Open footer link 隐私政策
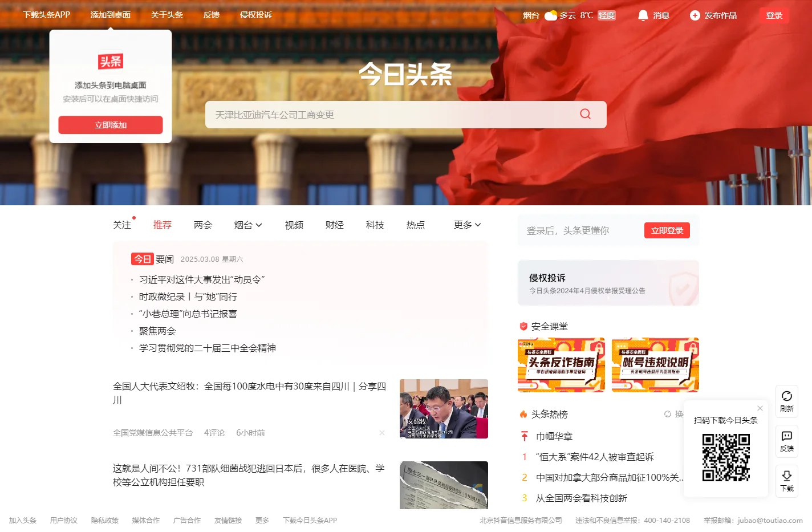The width and height of the screenshot is (812, 532). coord(105,520)
